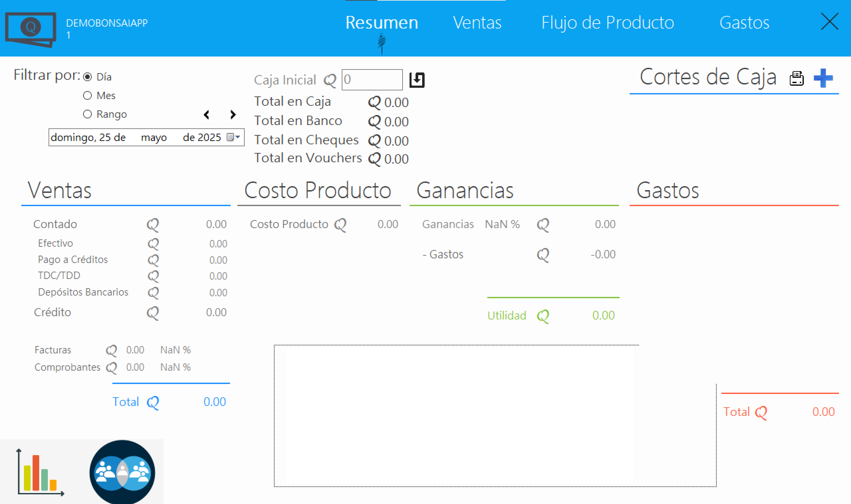Screen dimensions: 851x504
Task: Go to next date with right arrow
Action: coord(233,115)
